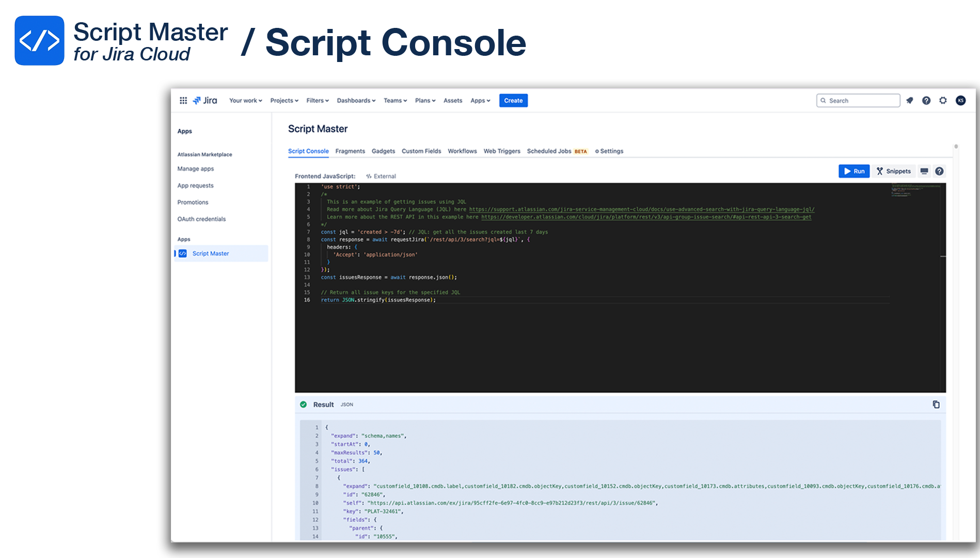The image size is (980, 558).
Task: Expand the Your work dropdown
Action: point(245,101)
